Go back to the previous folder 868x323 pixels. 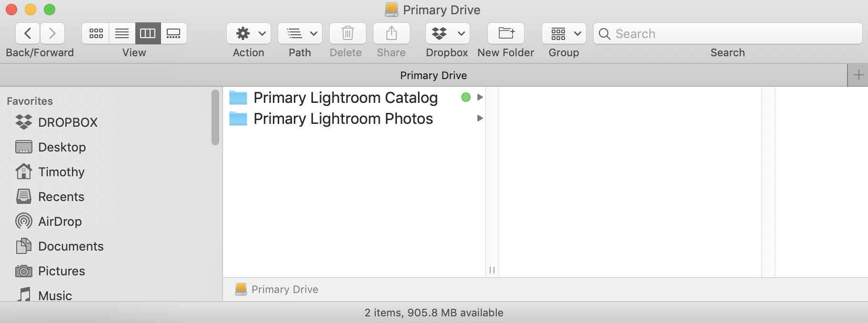coord(28,33)
